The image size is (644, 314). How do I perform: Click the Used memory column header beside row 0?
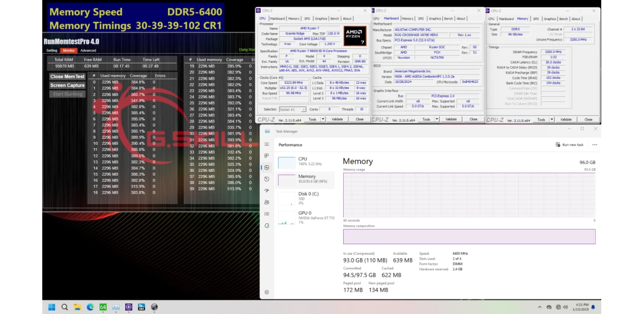click(x=113, y=76)
